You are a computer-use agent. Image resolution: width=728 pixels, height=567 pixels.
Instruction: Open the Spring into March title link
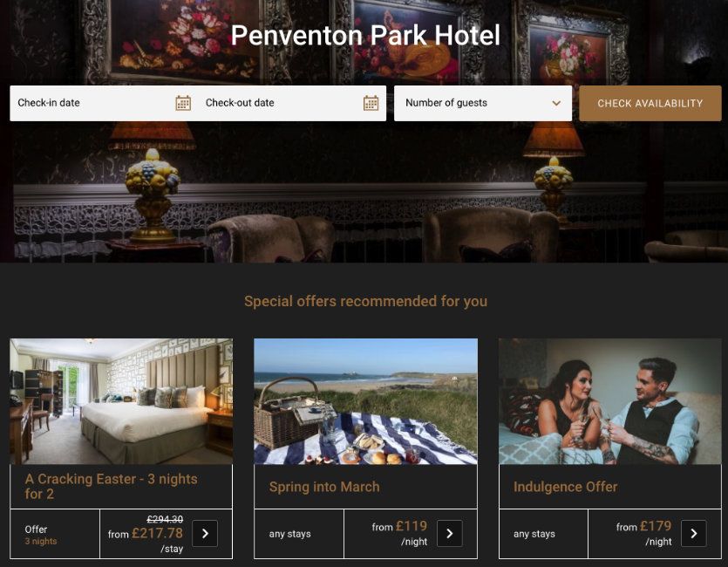(324, 487)
